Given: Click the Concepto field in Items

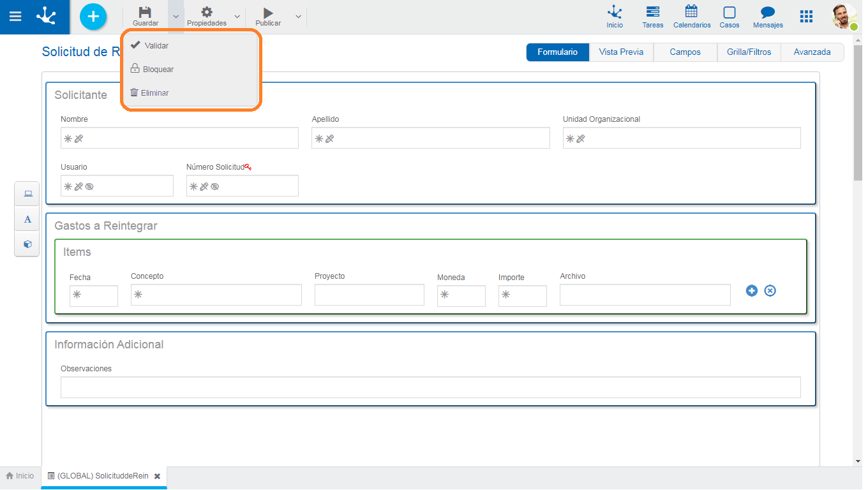Looking at the screenshot, I should pos(216,295).
